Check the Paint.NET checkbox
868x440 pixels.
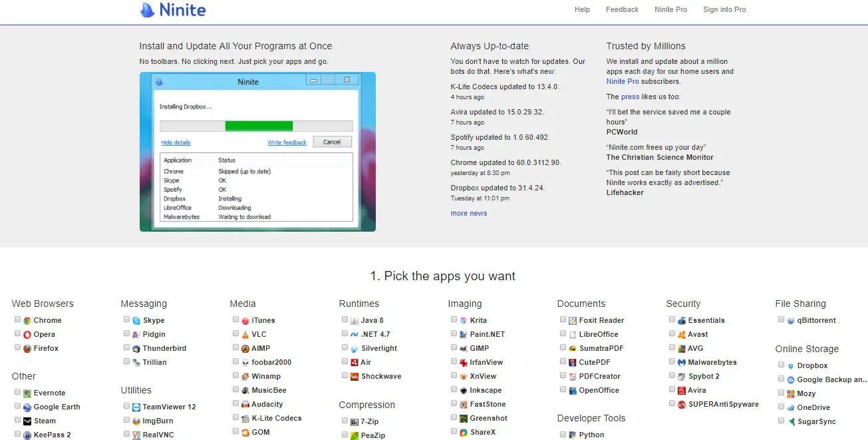click(x=454, y=333)
